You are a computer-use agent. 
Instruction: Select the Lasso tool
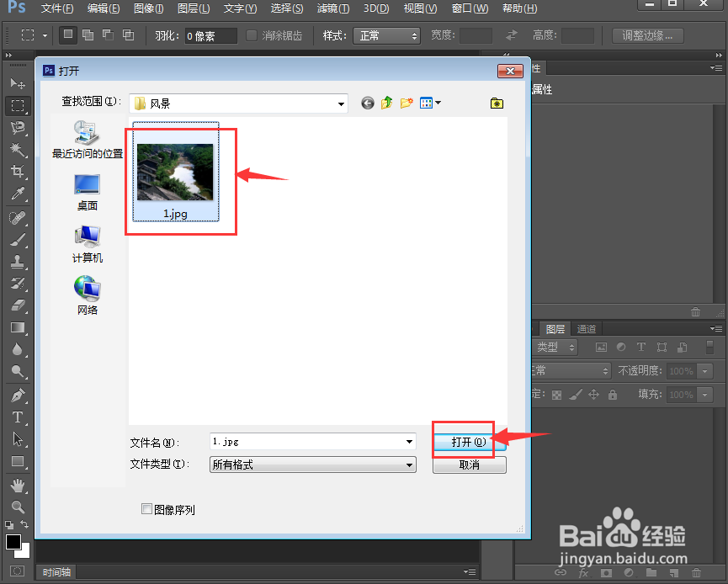point(18,128)
